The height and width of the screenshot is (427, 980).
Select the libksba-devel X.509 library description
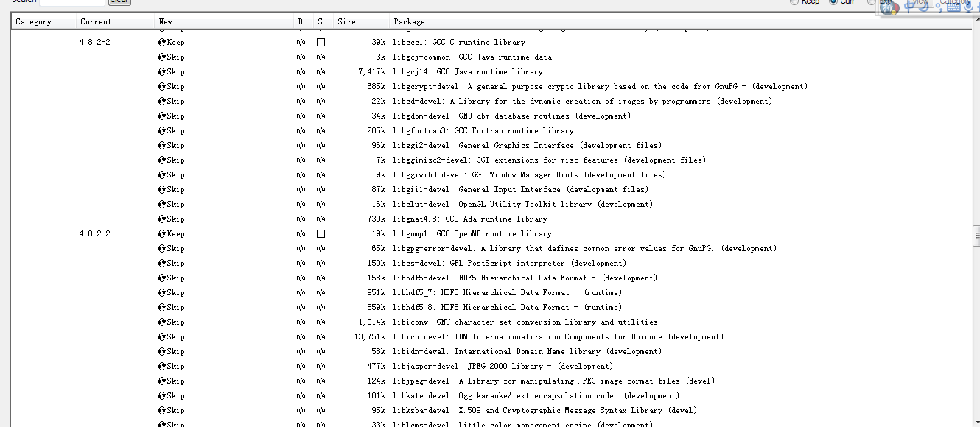point(545,411)
